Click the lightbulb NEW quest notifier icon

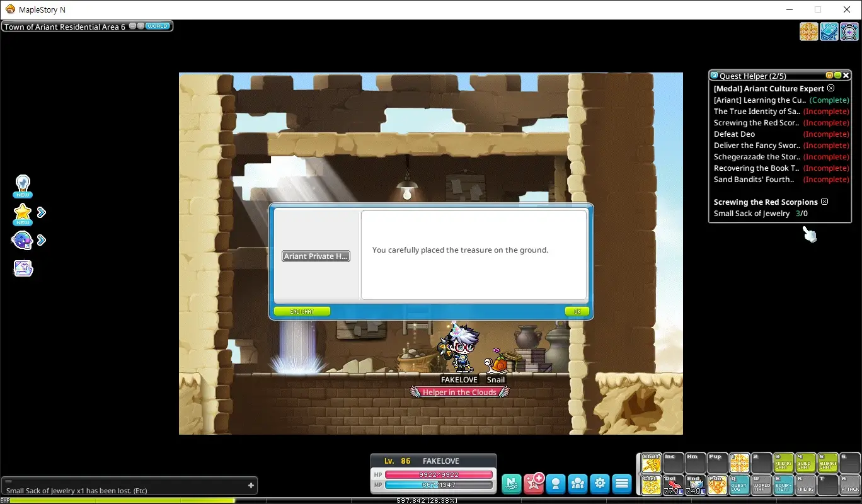coord(23,185)
